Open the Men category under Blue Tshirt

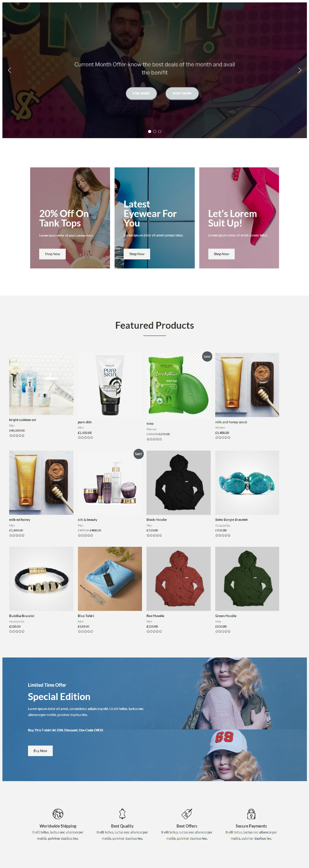click(81, 622)
